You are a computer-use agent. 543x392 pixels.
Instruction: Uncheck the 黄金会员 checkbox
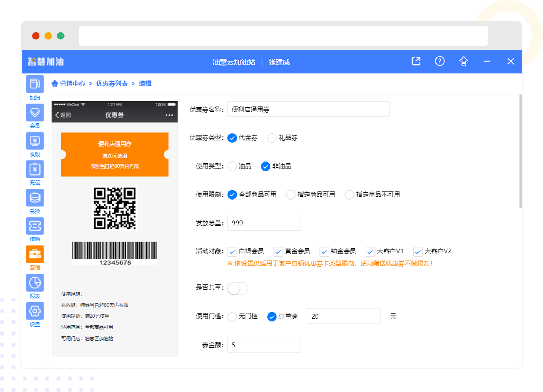point(278,251)
